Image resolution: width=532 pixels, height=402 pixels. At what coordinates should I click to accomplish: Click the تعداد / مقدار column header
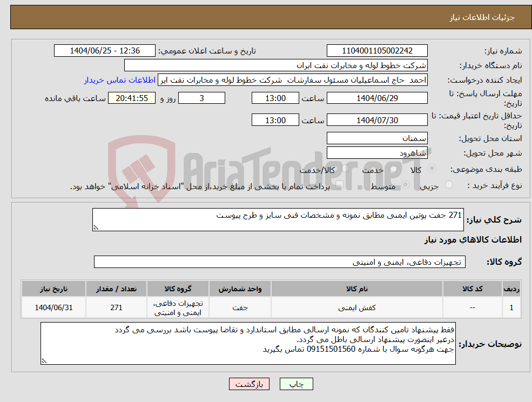(116, 288)
